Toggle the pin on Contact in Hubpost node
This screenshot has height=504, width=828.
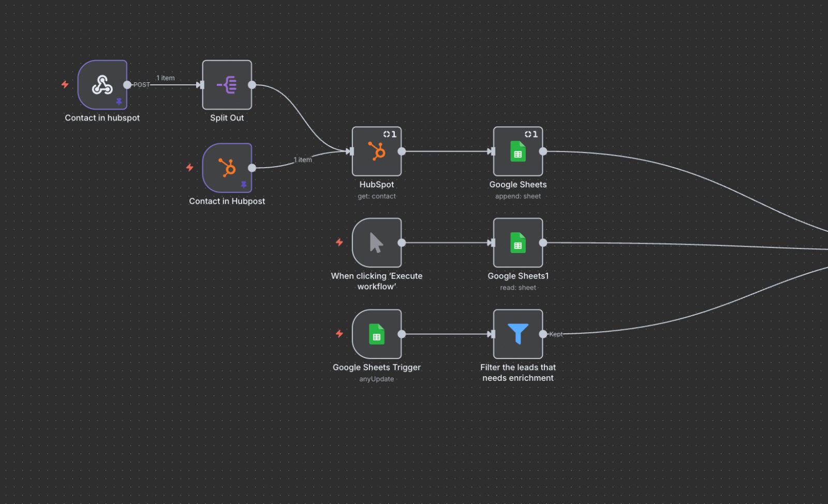(x=243, y=184)
